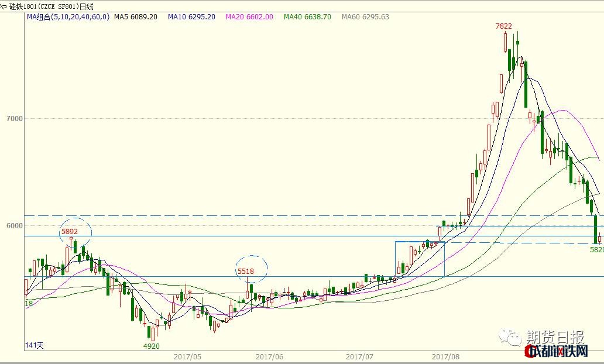Select the MA5 6089.20 legend label
The image size is (604, 364).
[135, 17]
